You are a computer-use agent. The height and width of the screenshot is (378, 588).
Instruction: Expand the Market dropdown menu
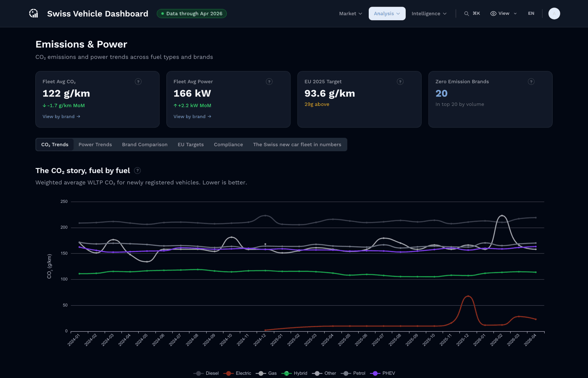click(351, 13)
